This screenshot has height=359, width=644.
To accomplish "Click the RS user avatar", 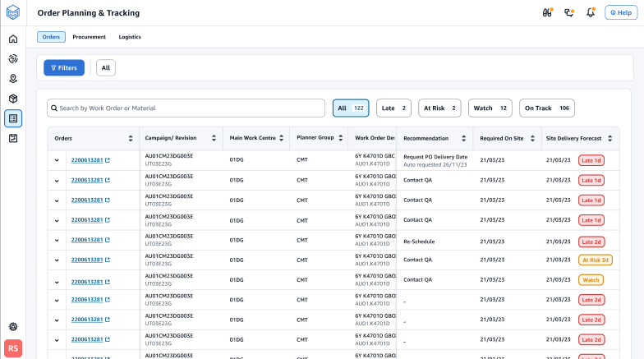I will pyautogui.click(x=13, y=348).
